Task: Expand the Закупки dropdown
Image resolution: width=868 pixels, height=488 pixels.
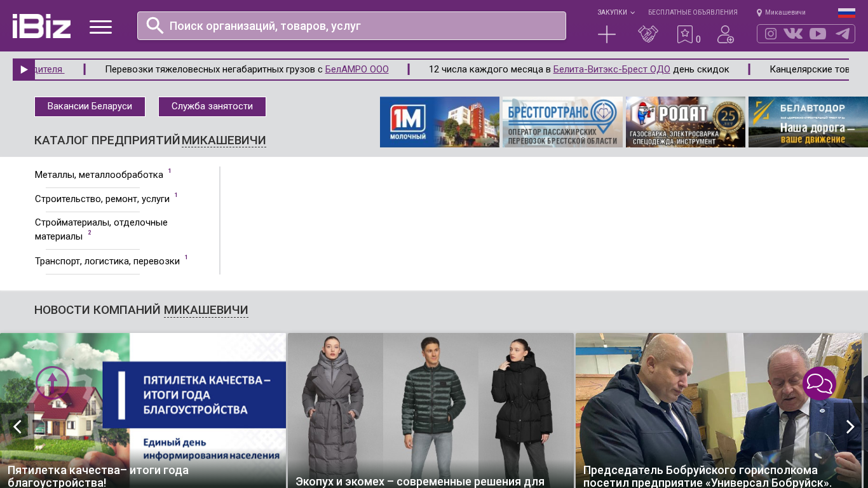Action: point(616,13)
